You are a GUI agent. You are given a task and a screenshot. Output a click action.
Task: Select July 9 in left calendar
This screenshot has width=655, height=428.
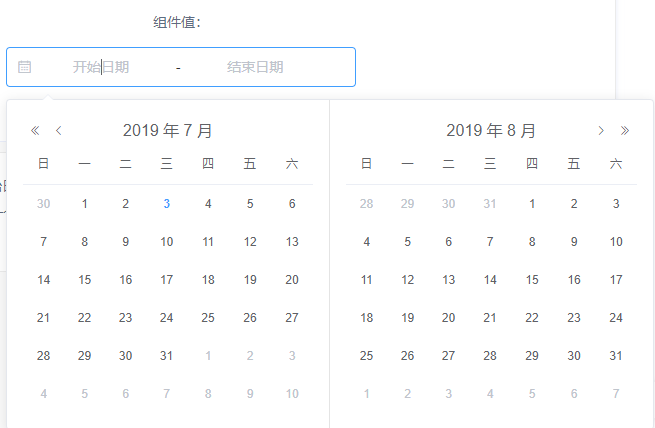(x=125, y=242)
